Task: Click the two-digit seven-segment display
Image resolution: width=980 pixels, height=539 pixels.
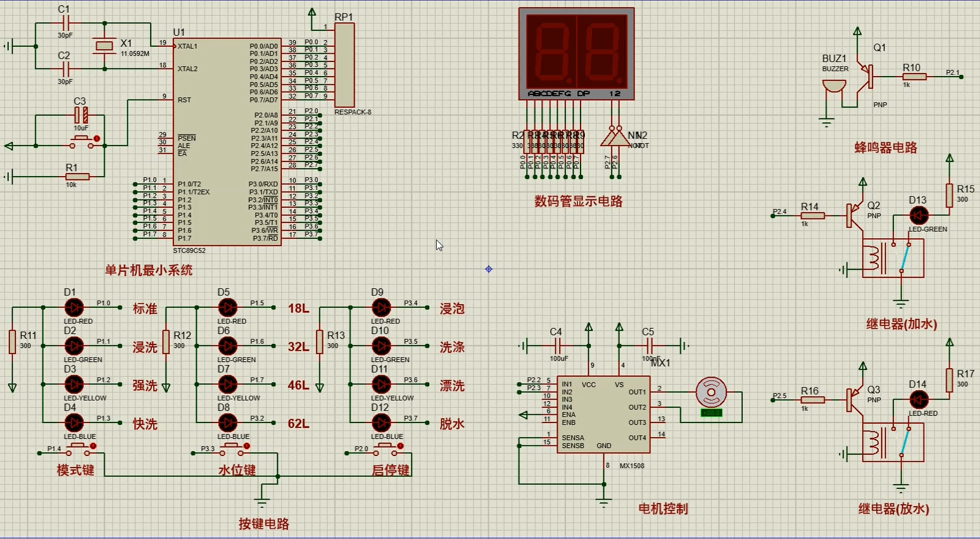Action: pyautogui.click(x=576, y=52)
